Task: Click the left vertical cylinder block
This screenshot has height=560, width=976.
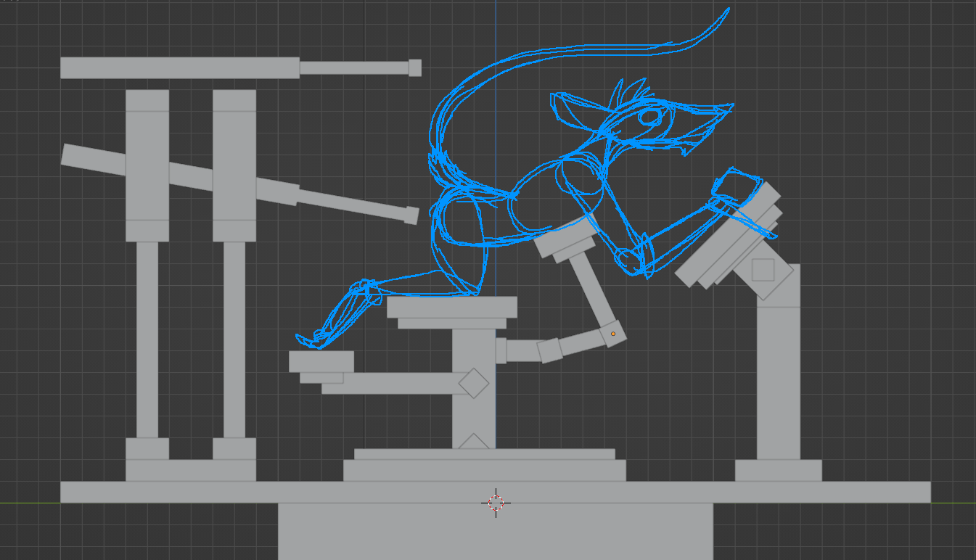Action: [147, 165]
